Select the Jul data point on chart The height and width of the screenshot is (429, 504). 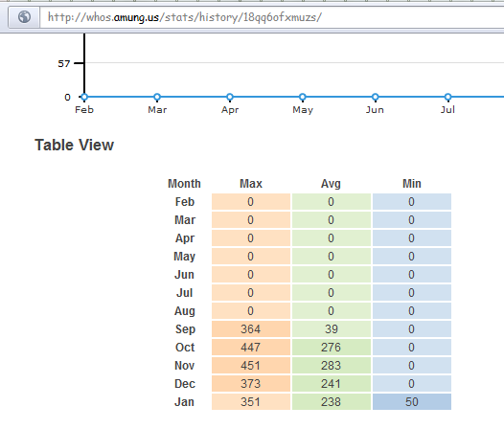(x=447, y=97)
